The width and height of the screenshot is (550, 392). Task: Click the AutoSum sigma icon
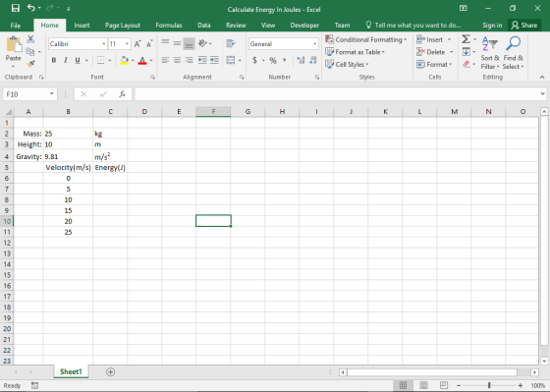466,39
